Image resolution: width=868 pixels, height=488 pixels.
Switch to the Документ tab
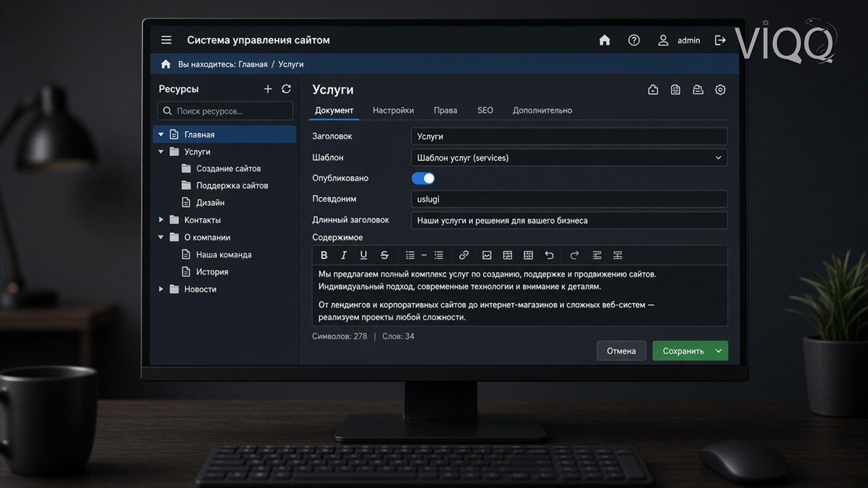[334, 110]
